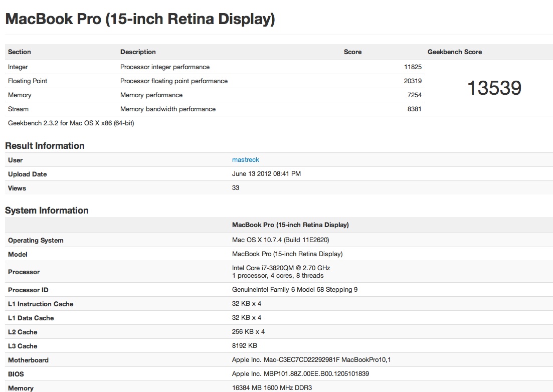Select the Memory score 7254
Screen dimensions: 553x392
coord(415,95)
